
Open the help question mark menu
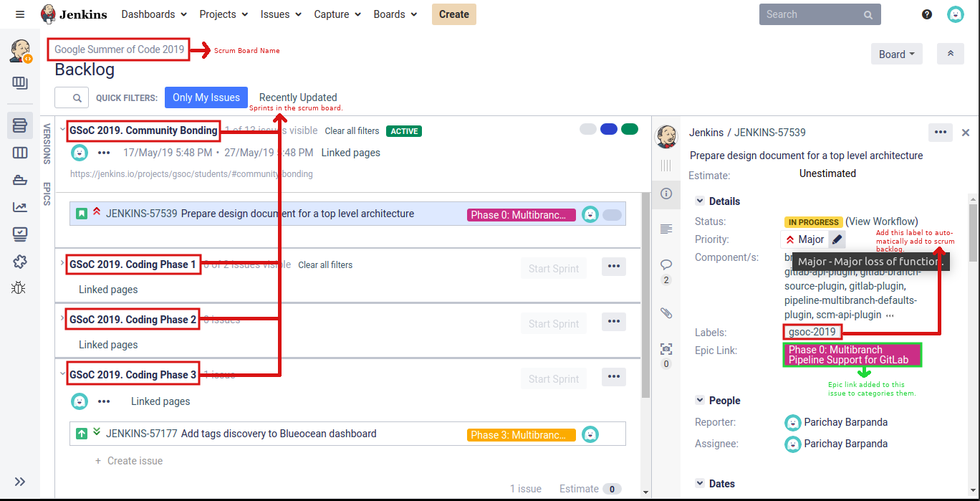coord(927,14)
